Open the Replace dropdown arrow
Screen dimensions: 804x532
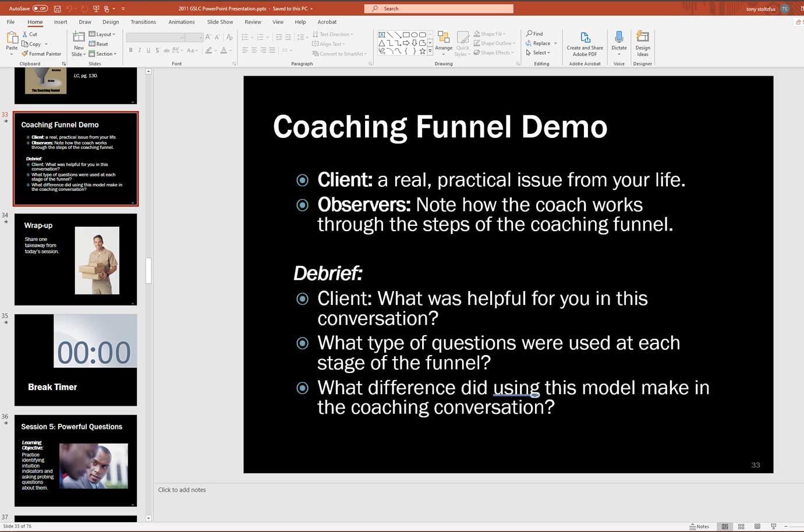coord(555,43)
